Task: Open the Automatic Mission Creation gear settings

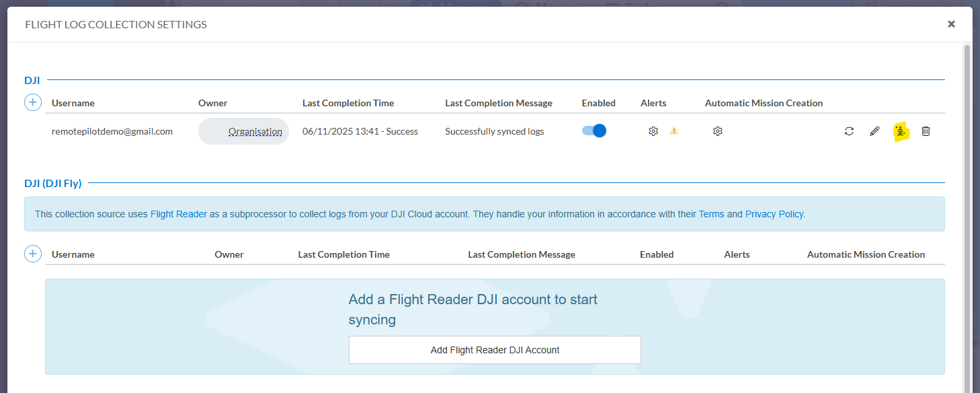Action: click(x=717, y=131)
